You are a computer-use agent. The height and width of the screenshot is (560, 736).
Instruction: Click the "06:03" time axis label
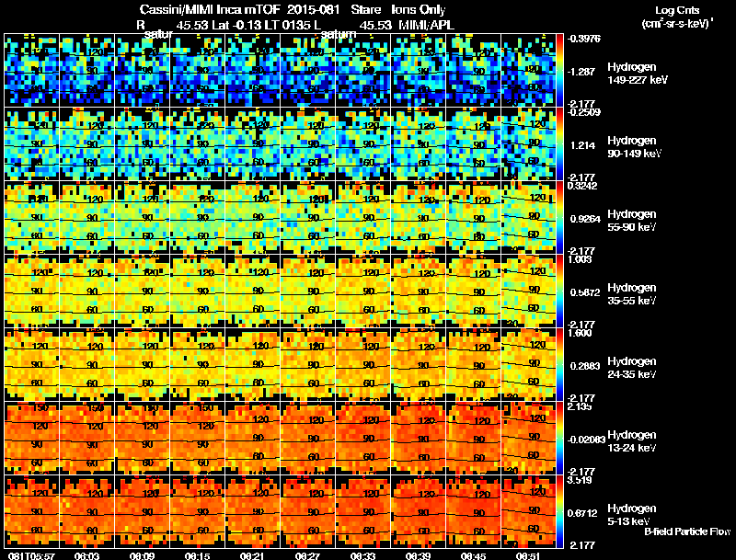(x=86, y=556)
